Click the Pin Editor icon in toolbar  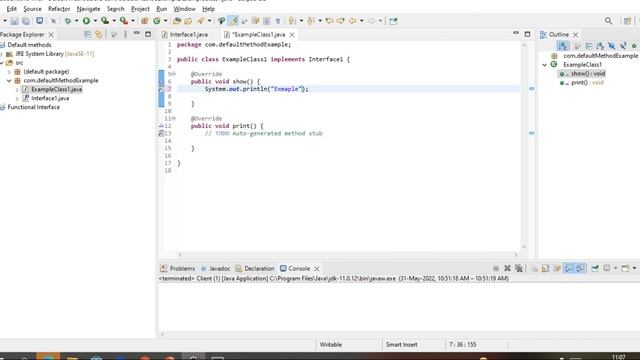click(x=393, y=21)
